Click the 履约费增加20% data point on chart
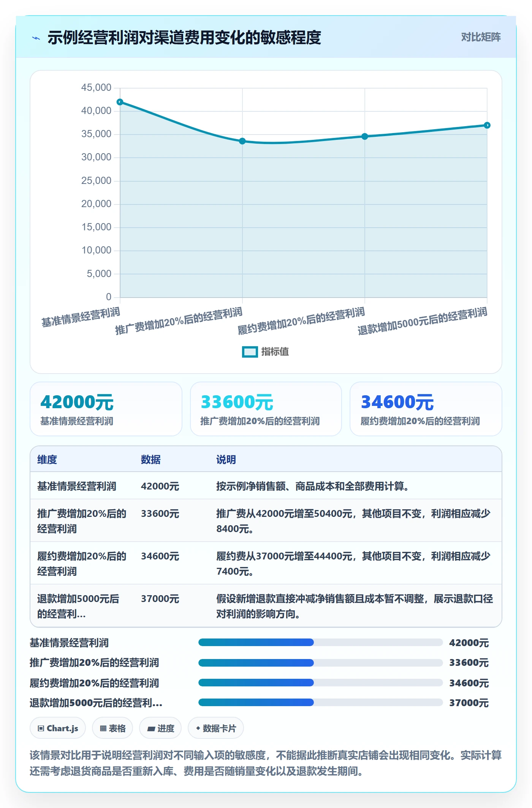 tap(365, 136)
